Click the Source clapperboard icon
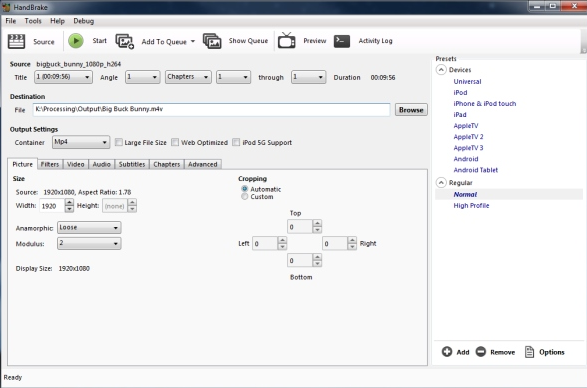Viewport: 587px width, 388px height. 16,41
